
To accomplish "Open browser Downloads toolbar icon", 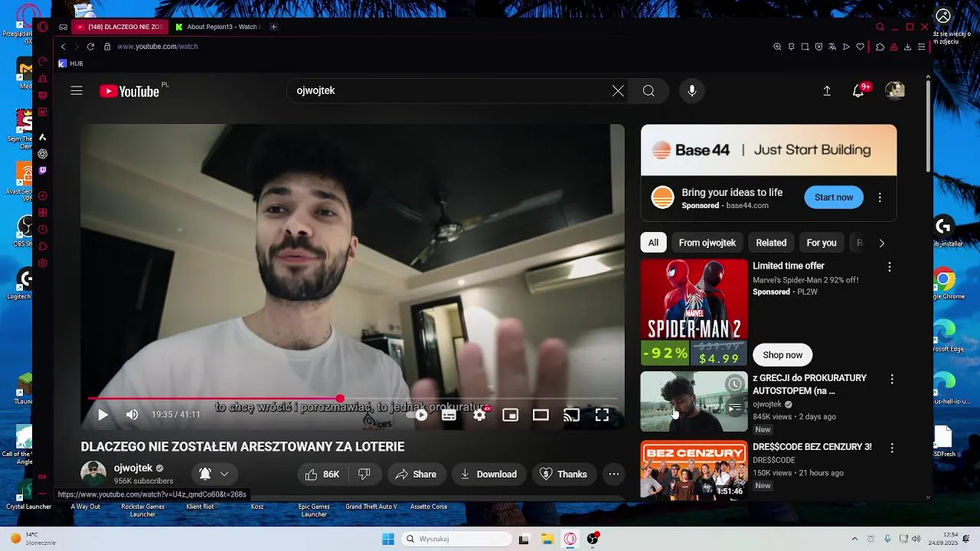I will pos(907,47).
